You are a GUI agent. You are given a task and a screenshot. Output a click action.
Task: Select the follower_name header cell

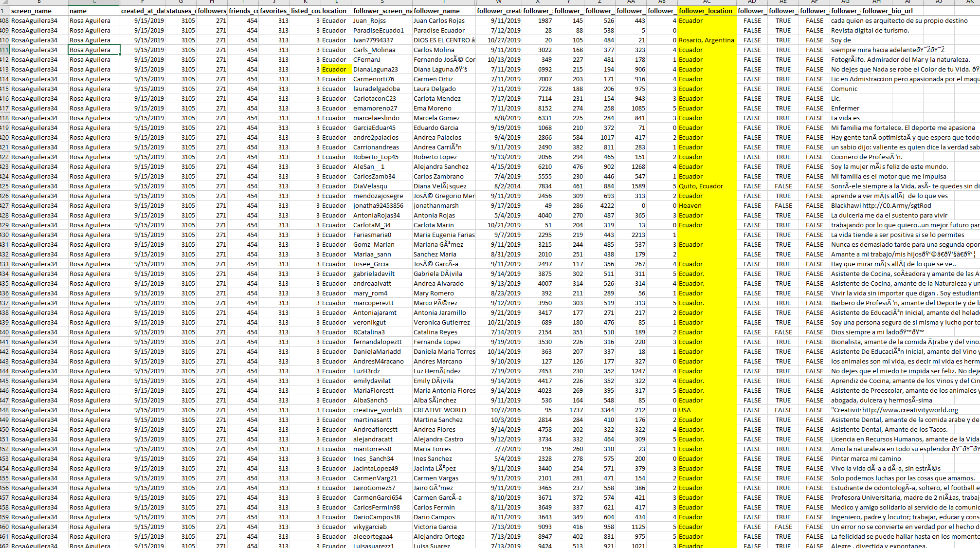click(x=444, y=11)
